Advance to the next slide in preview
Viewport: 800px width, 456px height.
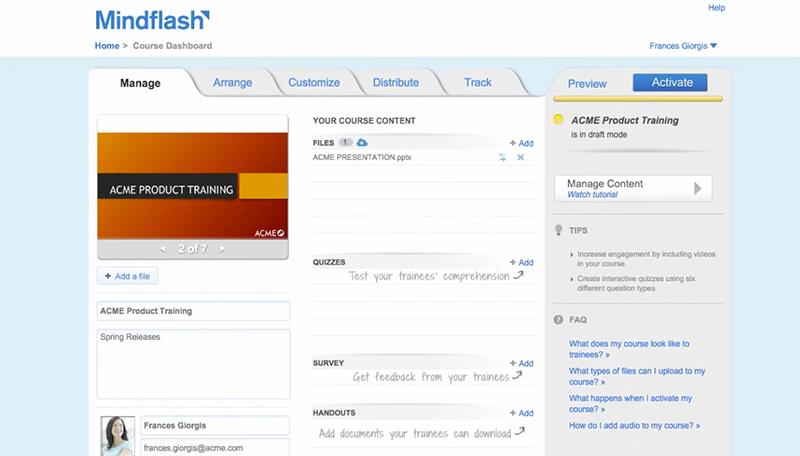point(222,248)
